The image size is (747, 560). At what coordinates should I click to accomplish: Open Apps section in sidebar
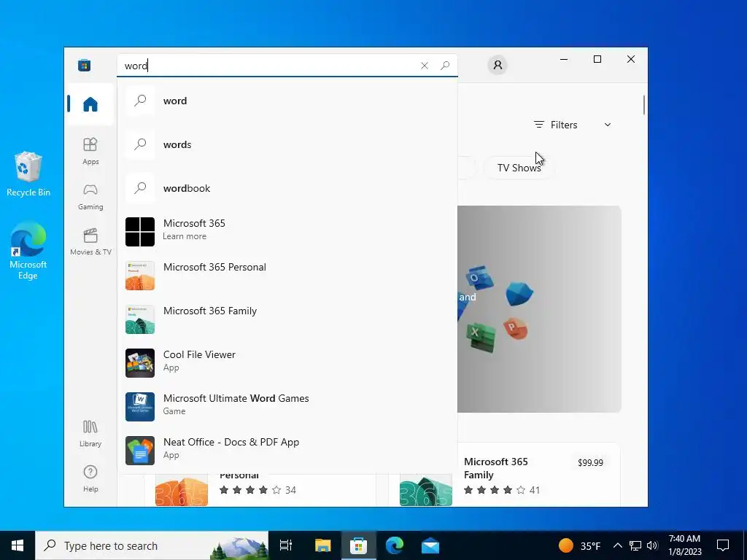click(90, 151)
